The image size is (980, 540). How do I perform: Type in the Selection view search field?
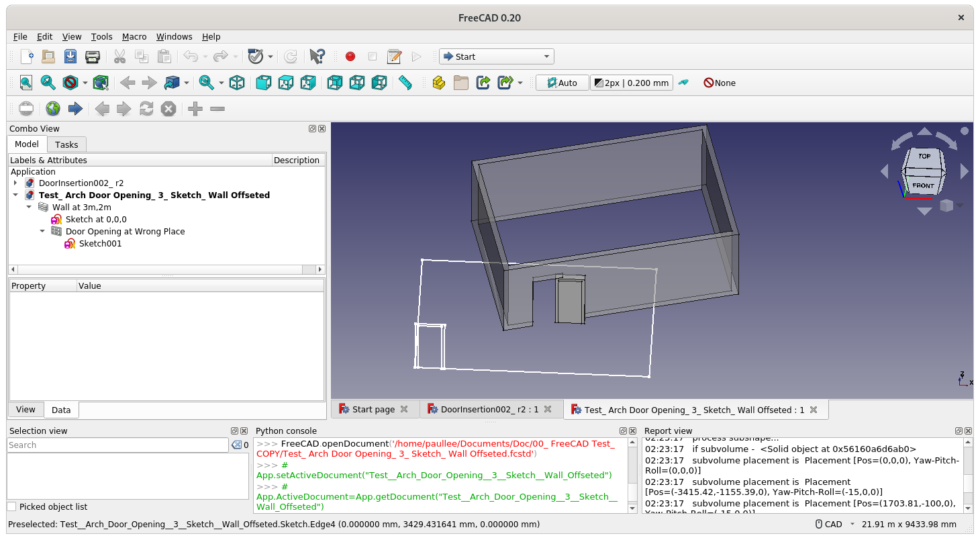click(x=117, y=445)
